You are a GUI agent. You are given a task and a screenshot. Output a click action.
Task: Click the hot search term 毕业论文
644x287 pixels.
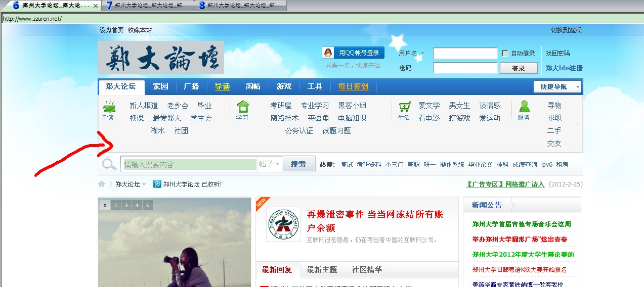[480, 165]
